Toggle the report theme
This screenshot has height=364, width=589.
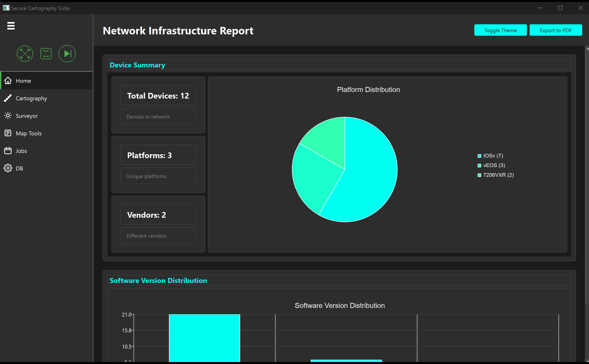[x=500, y=30]
